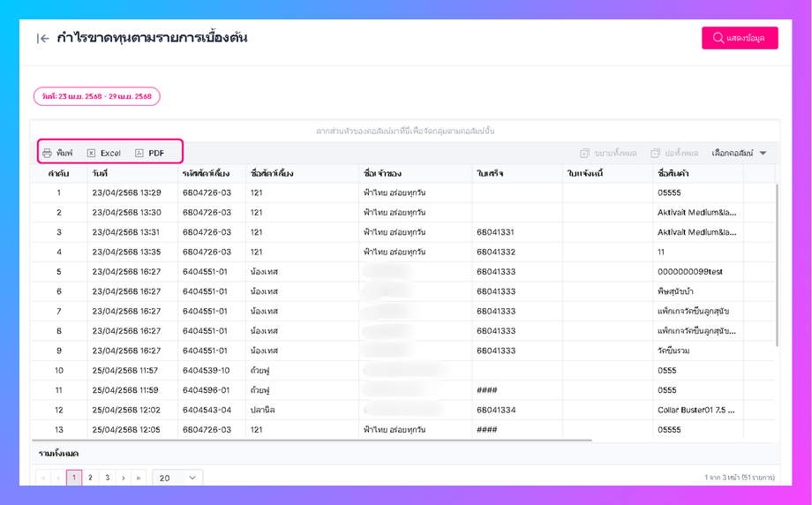Viewport: 812px width, 505px height.
Task: Click the horizontal scrollbar under the table
Action: (x=312, y=441)
